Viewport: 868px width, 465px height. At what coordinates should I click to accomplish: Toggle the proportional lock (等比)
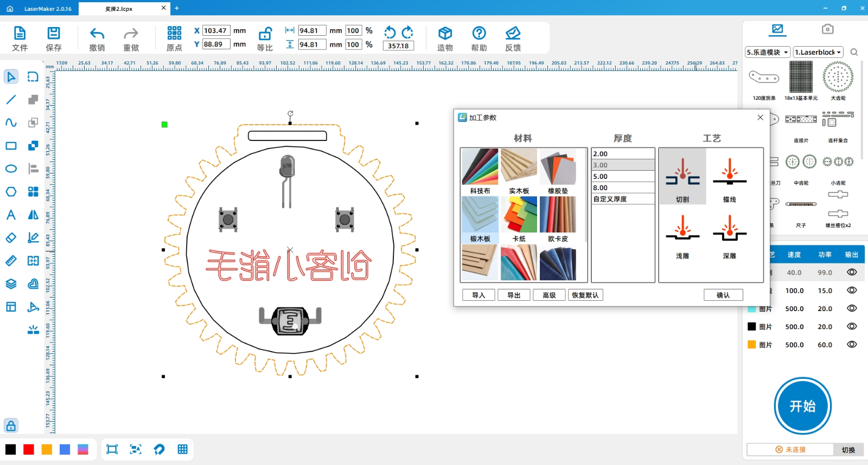pos(265,34)
